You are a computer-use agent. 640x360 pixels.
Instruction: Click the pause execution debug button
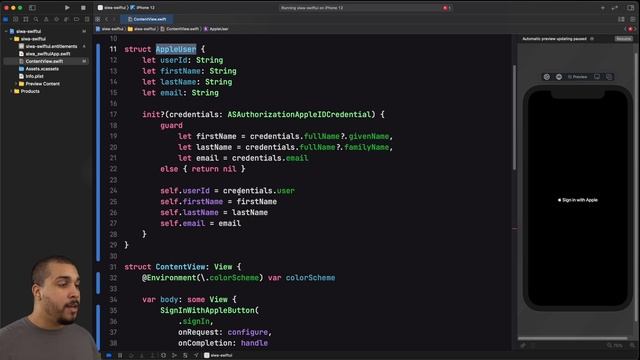(x=120, y=356)
